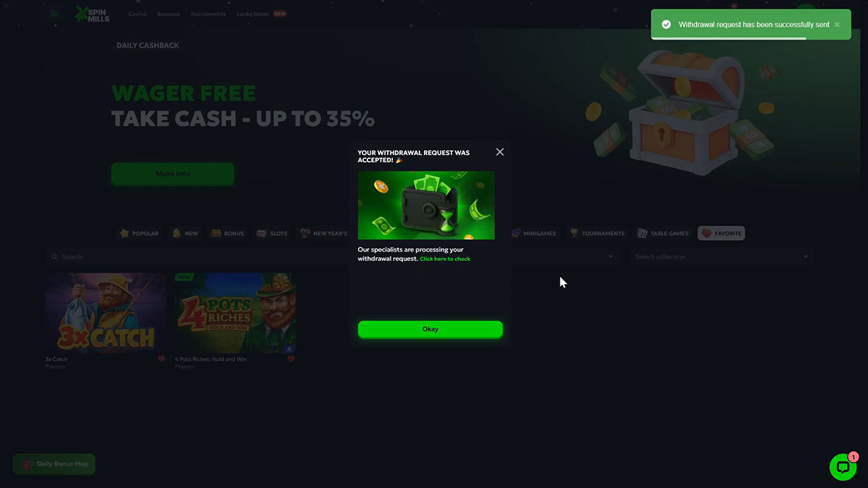Expand the provider dropdown arrow
The height and width of the screenshot is (488, 868).
(610, 257)
